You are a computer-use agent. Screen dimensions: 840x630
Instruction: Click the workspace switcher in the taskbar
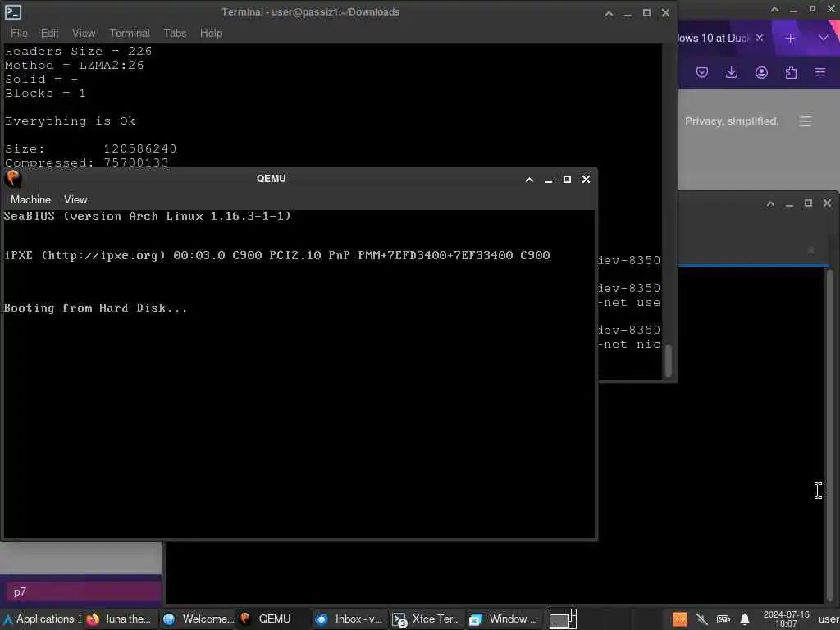pyautogui.click(x=563, y=619)
